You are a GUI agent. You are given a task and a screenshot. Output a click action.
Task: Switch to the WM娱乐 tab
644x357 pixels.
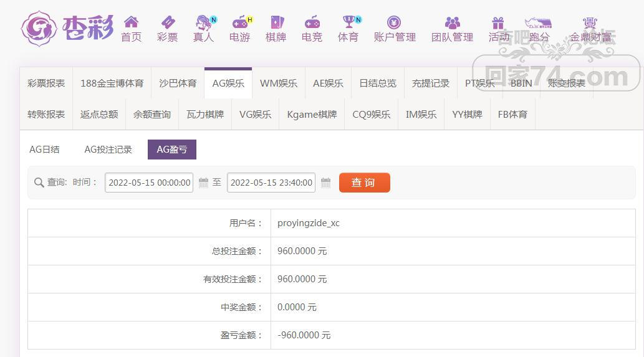tap(278, 83)
